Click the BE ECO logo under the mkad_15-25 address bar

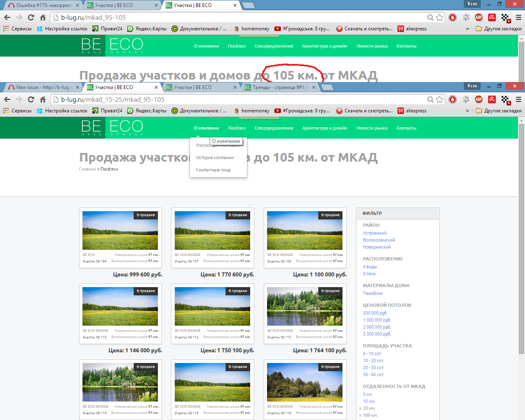[112, 128]
